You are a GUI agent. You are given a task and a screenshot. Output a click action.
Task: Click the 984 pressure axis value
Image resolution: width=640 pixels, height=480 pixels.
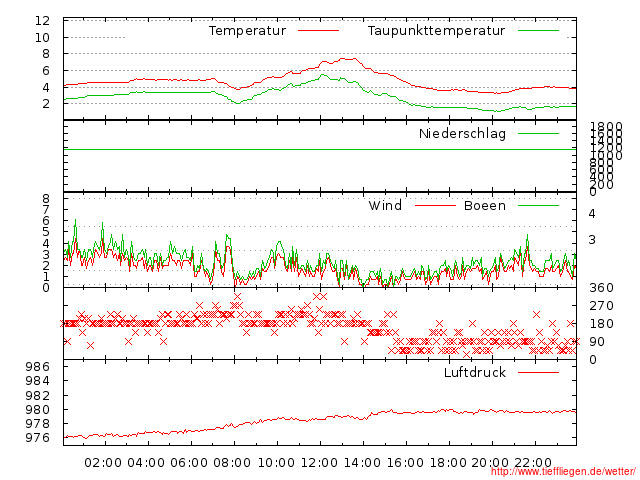pos(38,381)
